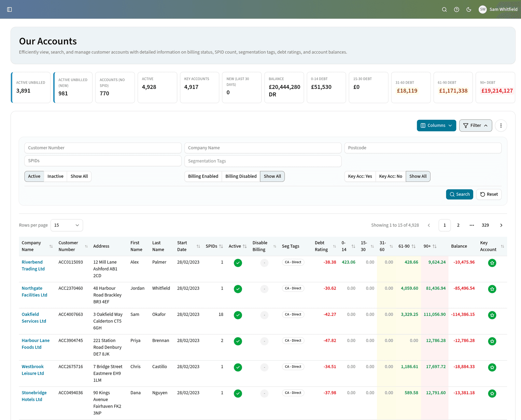Open Rows per page dropdown
This screenshot has width=521, height=420.
pos(67,225)
